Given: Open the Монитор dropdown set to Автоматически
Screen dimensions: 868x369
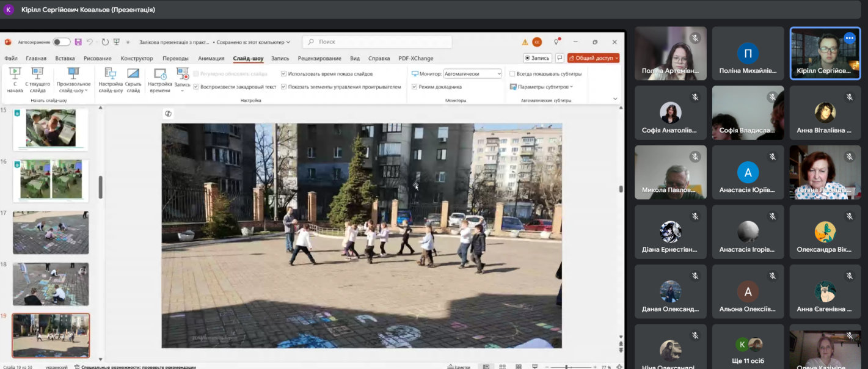Looking at the screenshot, I should click(472, 74).
